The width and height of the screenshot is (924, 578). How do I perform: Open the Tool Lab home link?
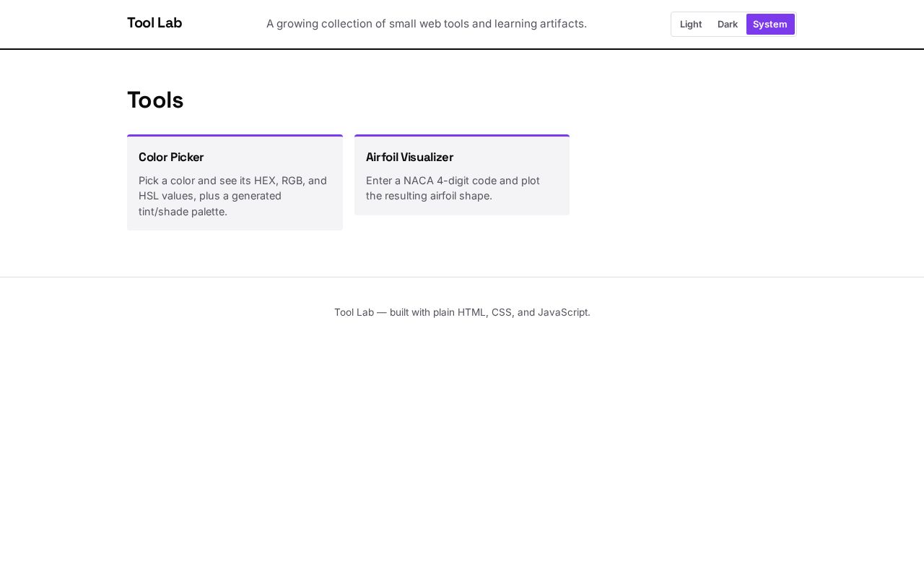point(154,22)
